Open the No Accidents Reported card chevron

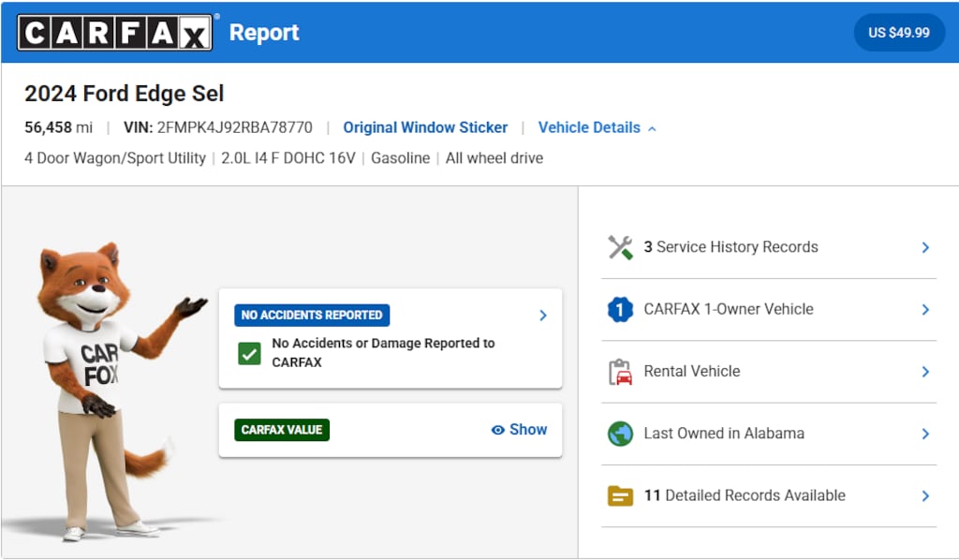point(543,316)
